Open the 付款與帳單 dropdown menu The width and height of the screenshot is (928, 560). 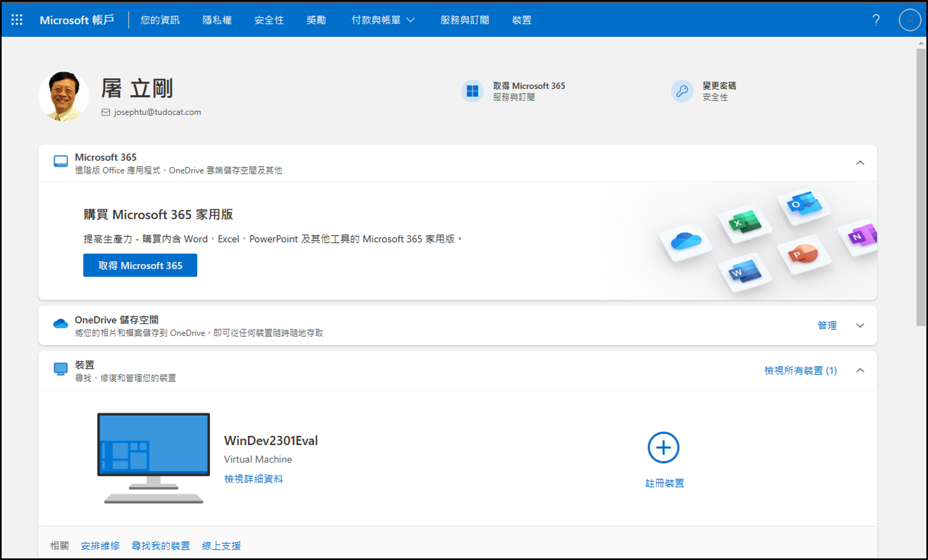click(x=383, y=20)
